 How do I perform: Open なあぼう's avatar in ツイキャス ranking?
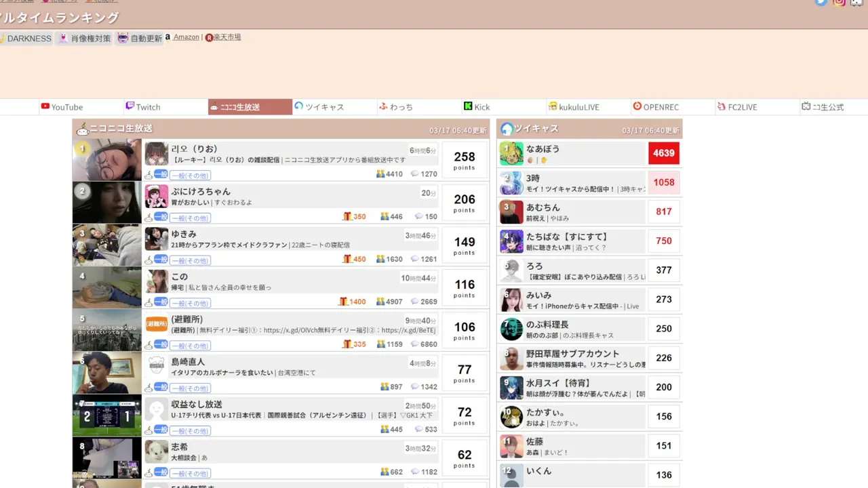point(511,154)
